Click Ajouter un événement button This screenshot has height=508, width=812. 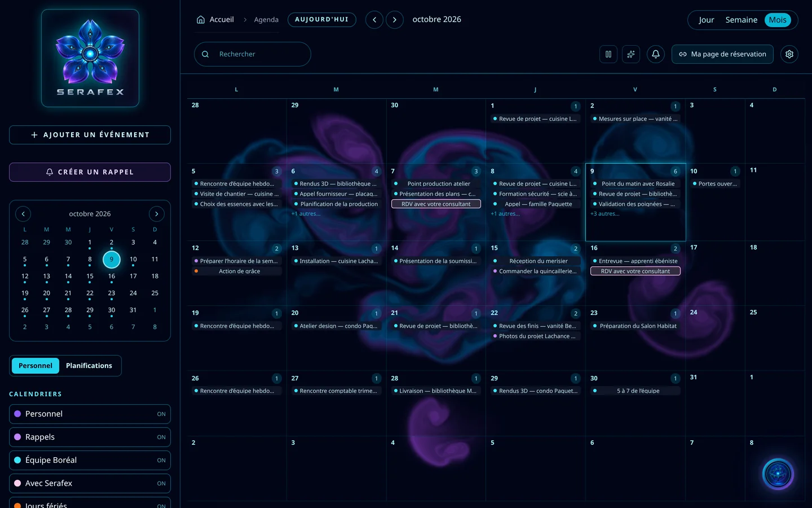coord(90,135)
